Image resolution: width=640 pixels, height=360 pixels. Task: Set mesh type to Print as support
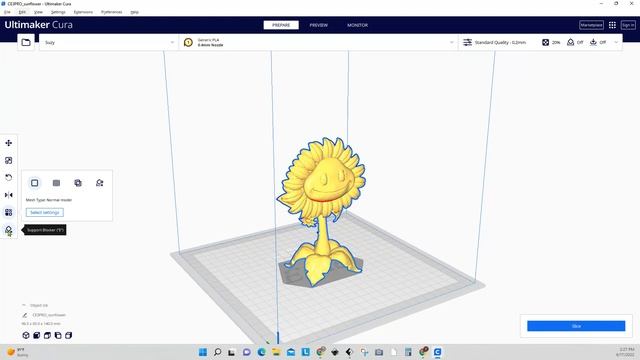(x=56, y=183)
